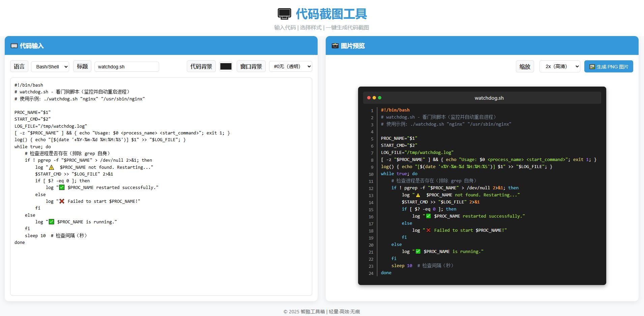This screenshot has height=316, width=644.
Task: Click the green check before 'restarted successfully' in preview
Action: (429, 216)
